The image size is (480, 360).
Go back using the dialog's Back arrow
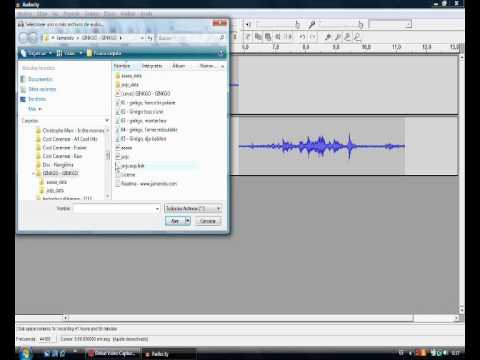[23, 38]
